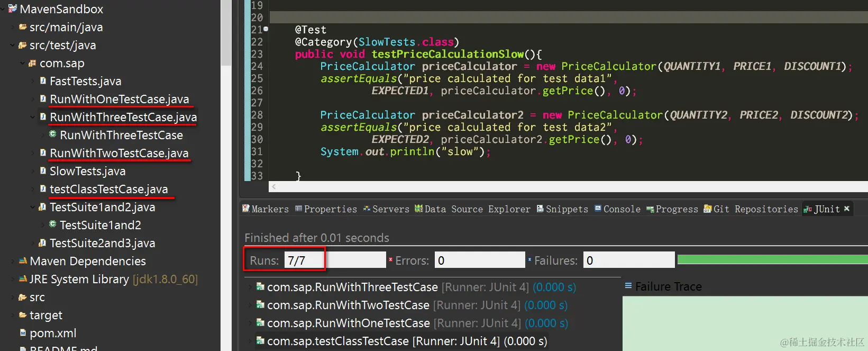This screenshot has width=868, height=351.
Task: Collapse the MavenSandbox project node
Action: pos(3,9)
